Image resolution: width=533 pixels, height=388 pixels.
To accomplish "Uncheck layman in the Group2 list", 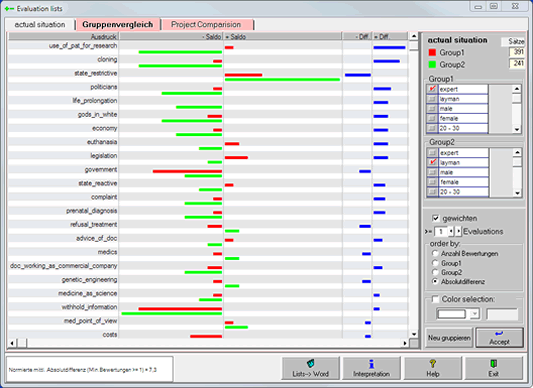I will pyautogui.click(x=432, y=163).
